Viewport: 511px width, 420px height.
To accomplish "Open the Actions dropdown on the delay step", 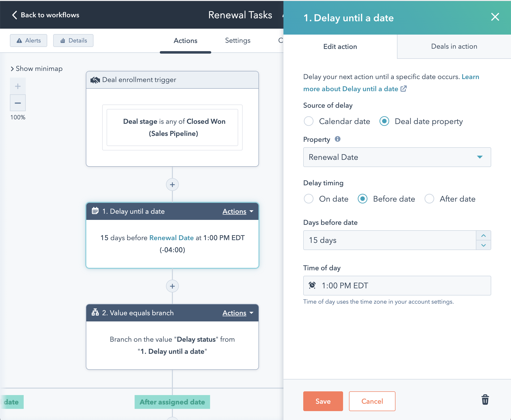I will (237, 211).
